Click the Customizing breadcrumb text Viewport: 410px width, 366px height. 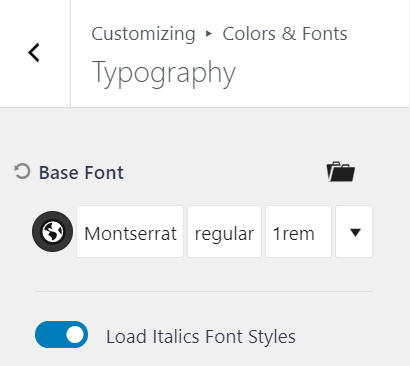(x=143, y=34)
